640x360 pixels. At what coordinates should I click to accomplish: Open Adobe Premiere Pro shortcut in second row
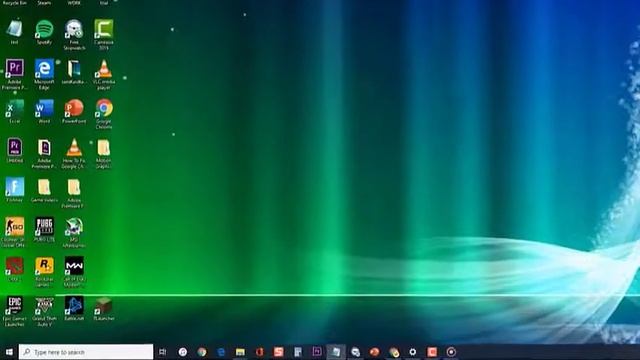[x=14, y=74]
